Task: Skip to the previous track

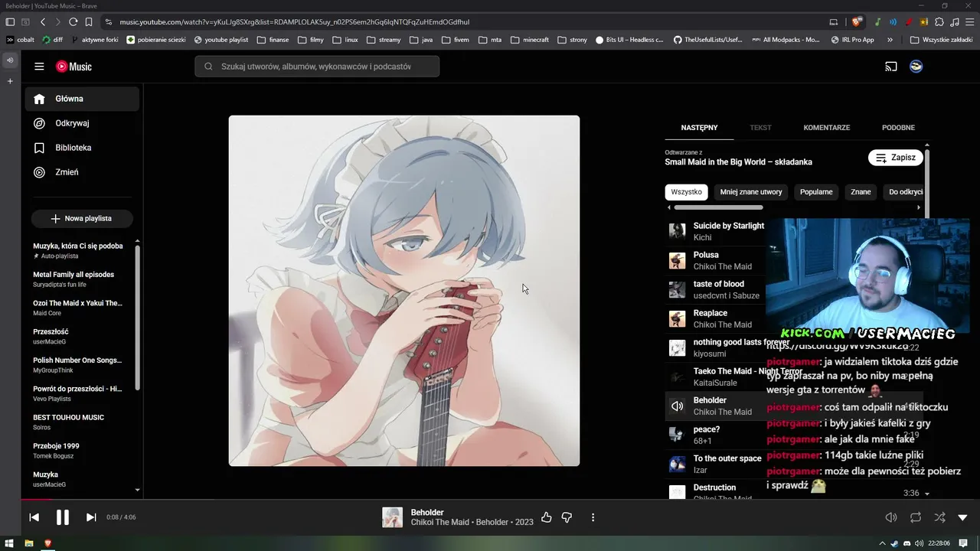Action: pos(34,517)
